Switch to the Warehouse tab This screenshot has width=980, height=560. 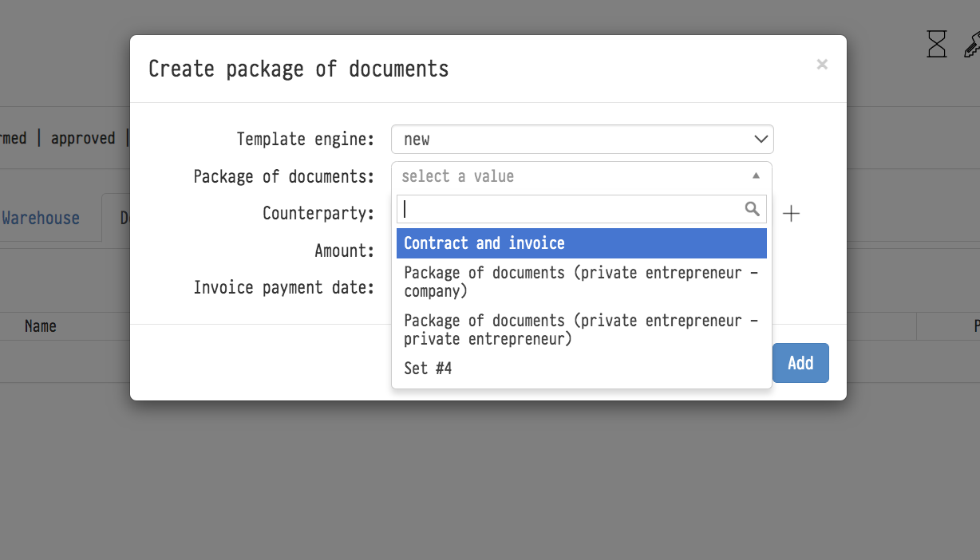[41, 218]
